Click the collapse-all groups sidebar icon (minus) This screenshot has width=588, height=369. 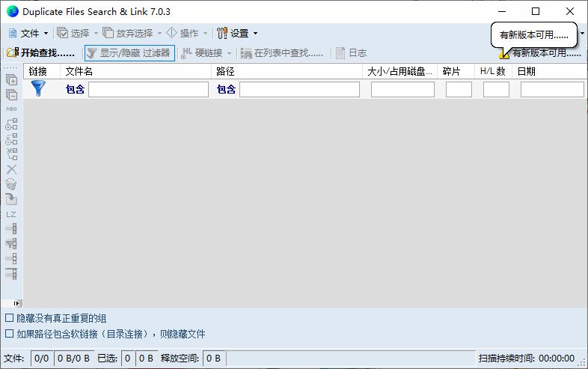[x=11, y=94]
